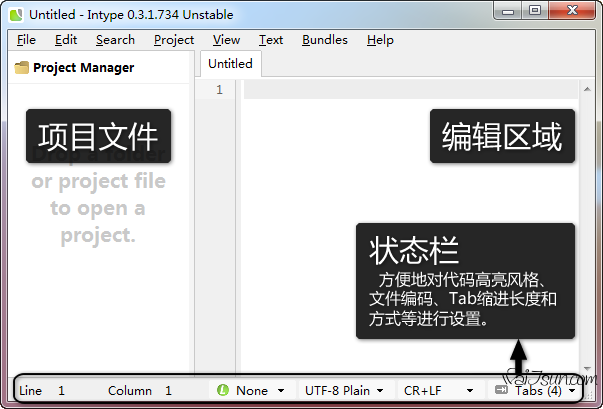Click the green syntax icon in status bar

coord(222,391)
